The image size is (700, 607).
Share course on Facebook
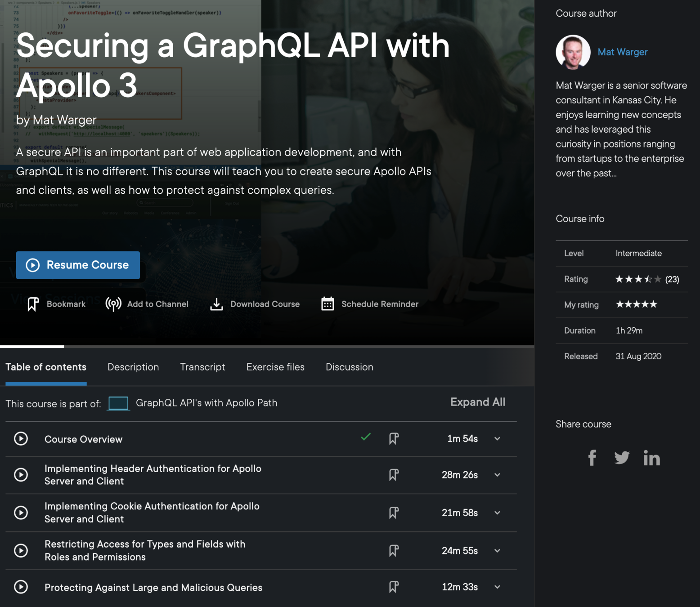592,458
